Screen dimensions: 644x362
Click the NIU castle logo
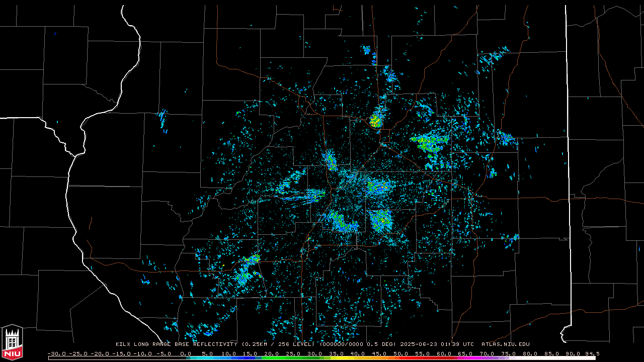(12, 342)
